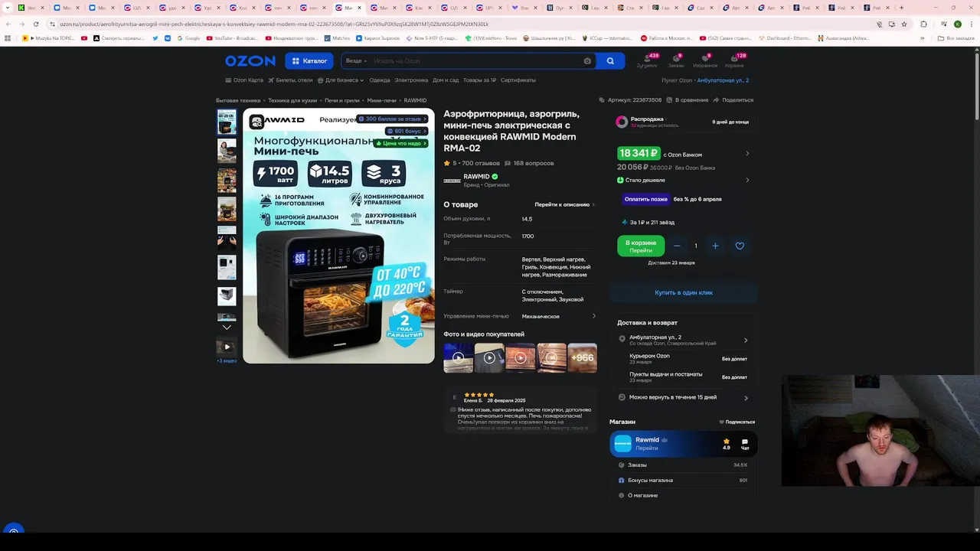Image resolution: width=980 pixels, height=551 pixels.
Task: Open the 168 вопросов link
Action: click(529, 163)
